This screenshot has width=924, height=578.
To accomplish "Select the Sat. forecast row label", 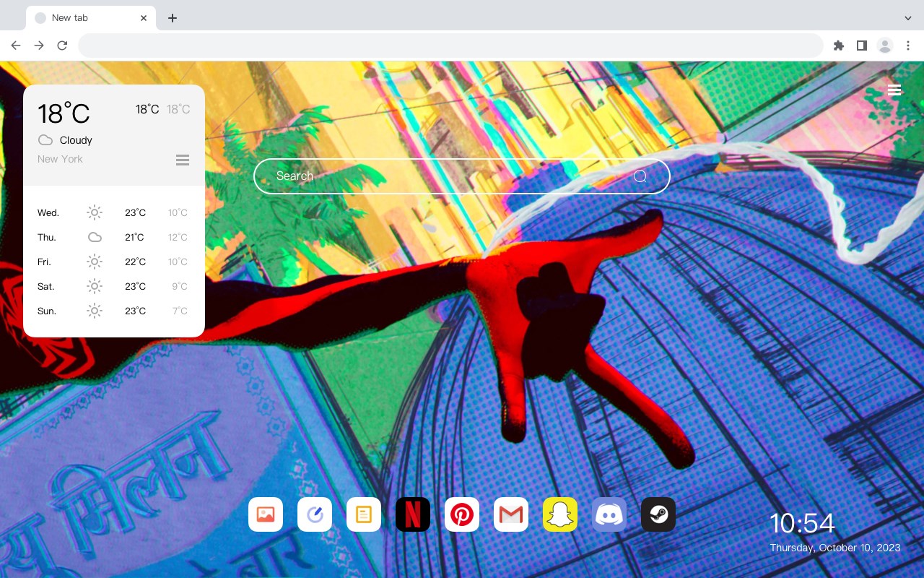I will (x=46, y=287).
